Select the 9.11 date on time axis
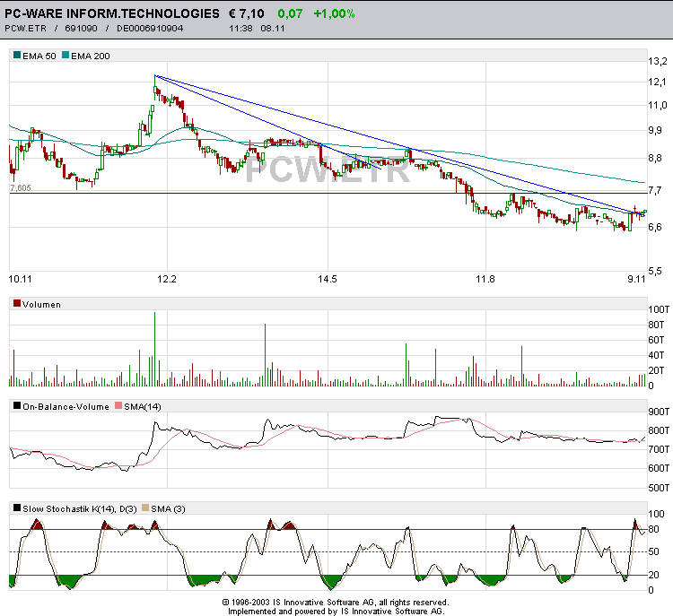The width and height of the screenshot is (673, 616). [635, 280]
